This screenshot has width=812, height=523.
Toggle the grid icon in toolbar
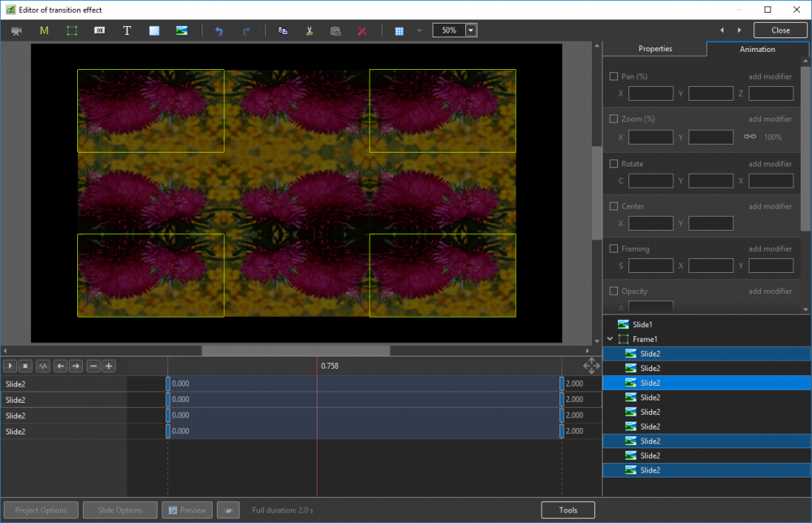tap(399, 31)
